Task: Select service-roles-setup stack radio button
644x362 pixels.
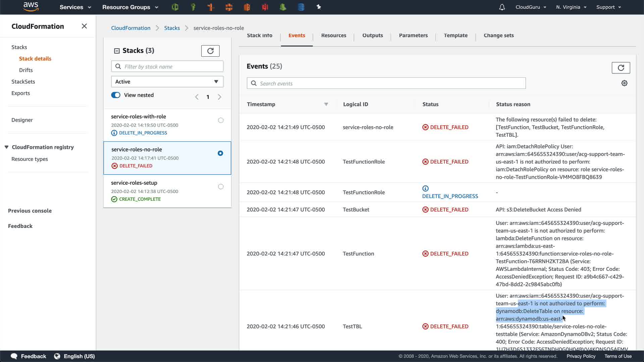Action: pyautogui.click(x=221, y=187)
